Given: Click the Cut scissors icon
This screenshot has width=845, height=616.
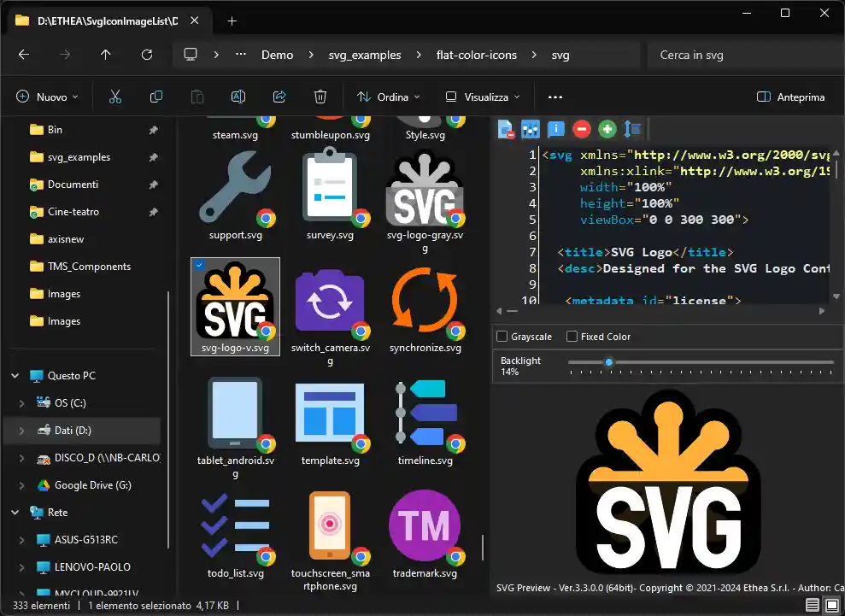Looking at the screenshot, I should pos(115,97).
